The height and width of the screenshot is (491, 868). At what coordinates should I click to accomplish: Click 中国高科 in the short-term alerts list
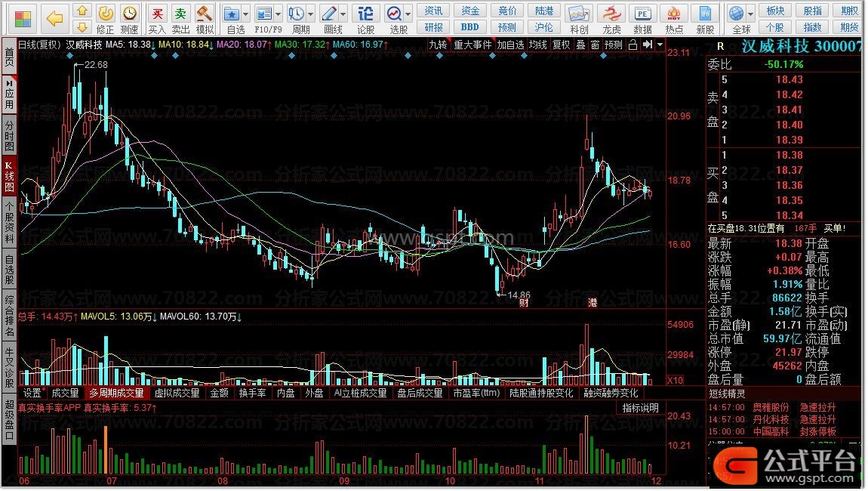coord(771,431)
